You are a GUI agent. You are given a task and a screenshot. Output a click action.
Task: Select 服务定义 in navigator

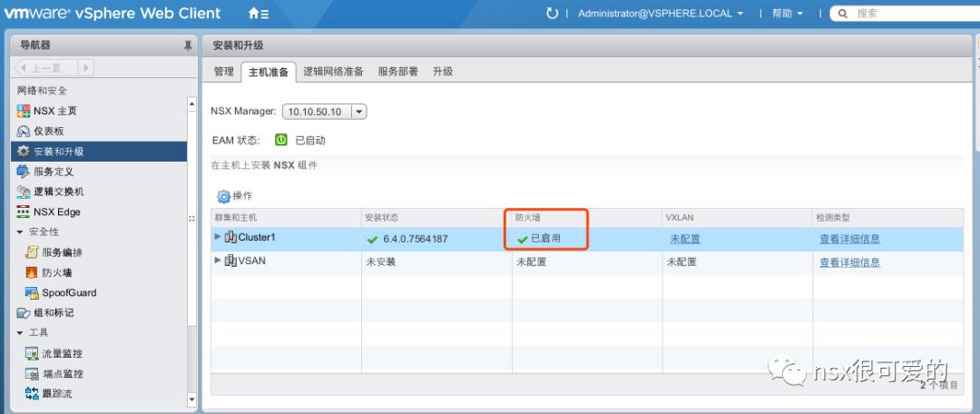click(x=54, y=172)
